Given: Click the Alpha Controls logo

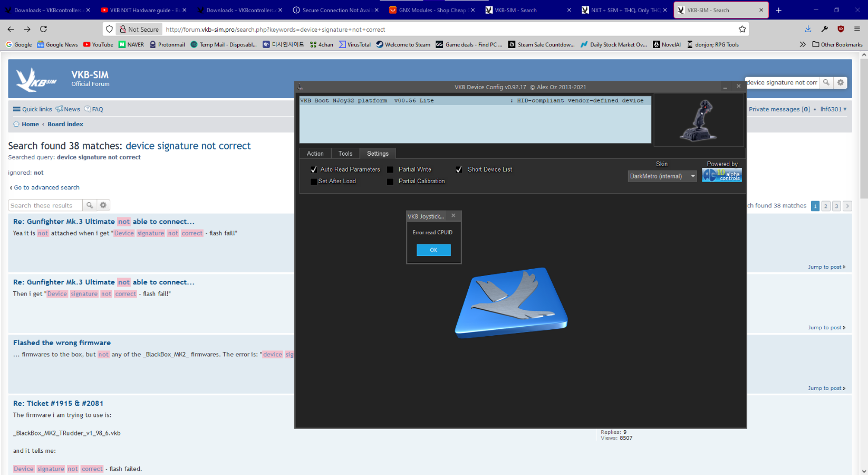Looking at the screenshot, I should point(722,175).
